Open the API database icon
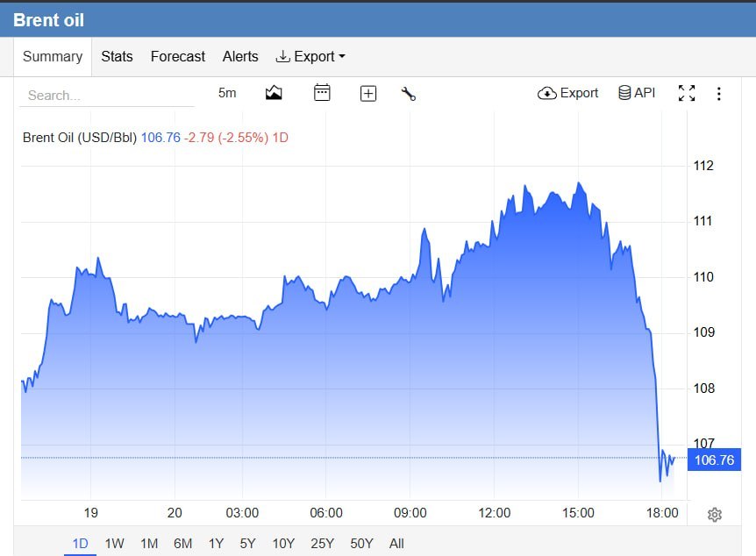The width and height of the screenshot is (756, 556). coord(637,93)
